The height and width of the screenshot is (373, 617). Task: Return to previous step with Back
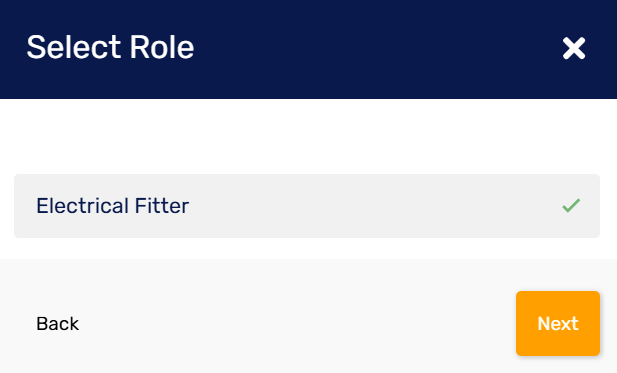(57, 324)
